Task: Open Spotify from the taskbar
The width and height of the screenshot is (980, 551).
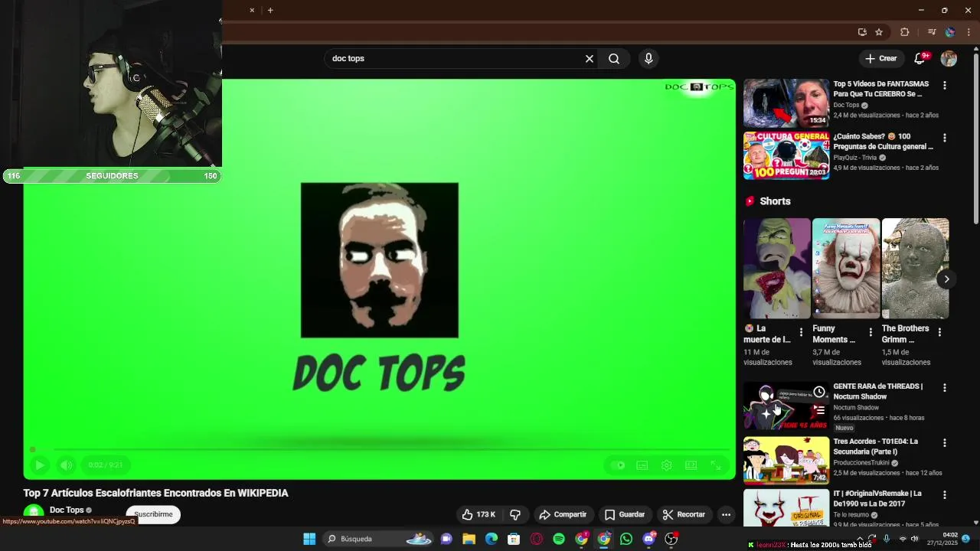Action: point(559,539)
